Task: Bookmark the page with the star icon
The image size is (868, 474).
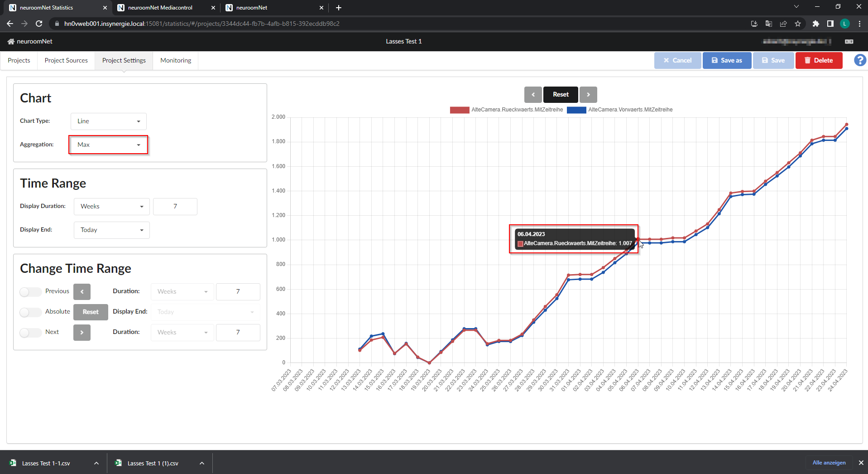Action: (x=798, y=24)
